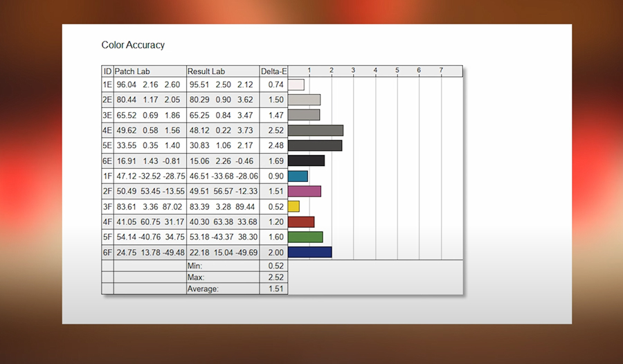Click the white 1E delta bar
This screenshot has width=623, height=364.
point(296,84)
